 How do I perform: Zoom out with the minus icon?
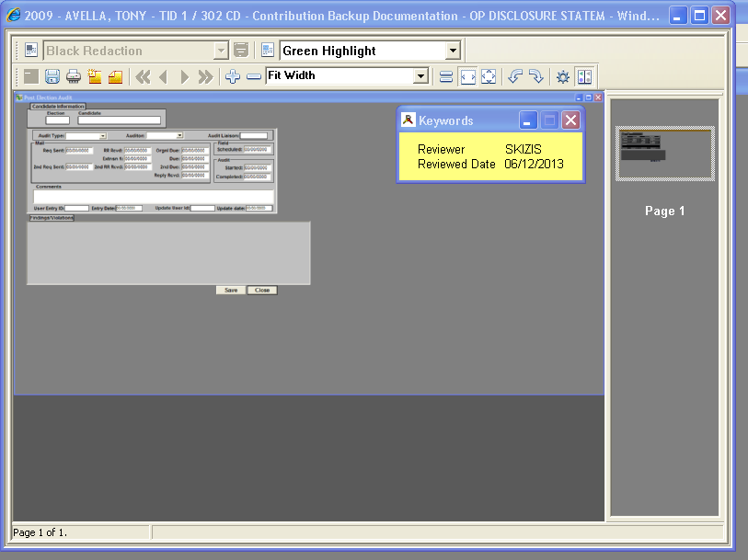click(x=254, y=76)
